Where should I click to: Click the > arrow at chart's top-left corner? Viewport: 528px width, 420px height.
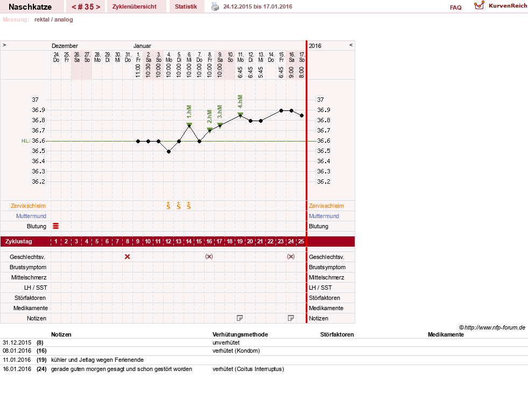coord(4,45)
